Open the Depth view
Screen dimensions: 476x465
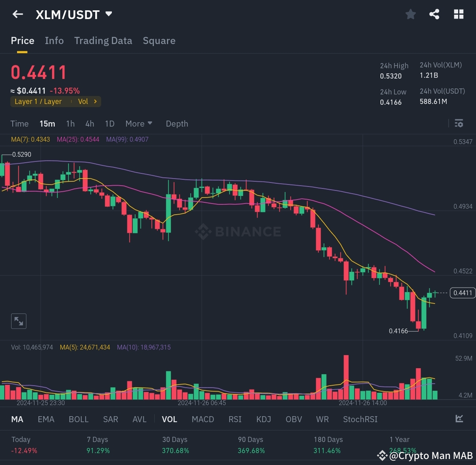177,123
